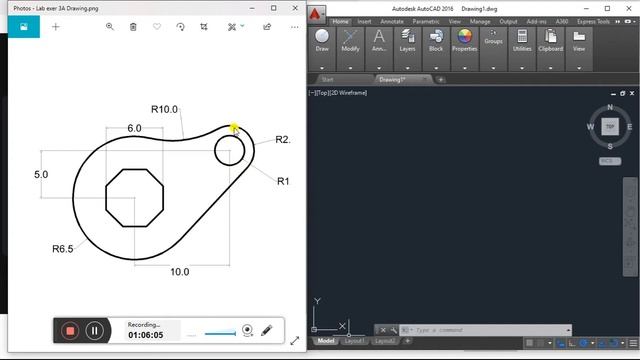Expand the Layers panel dropdown arrow
This screenshot has height=360, width=640.
tap(407, 68)
